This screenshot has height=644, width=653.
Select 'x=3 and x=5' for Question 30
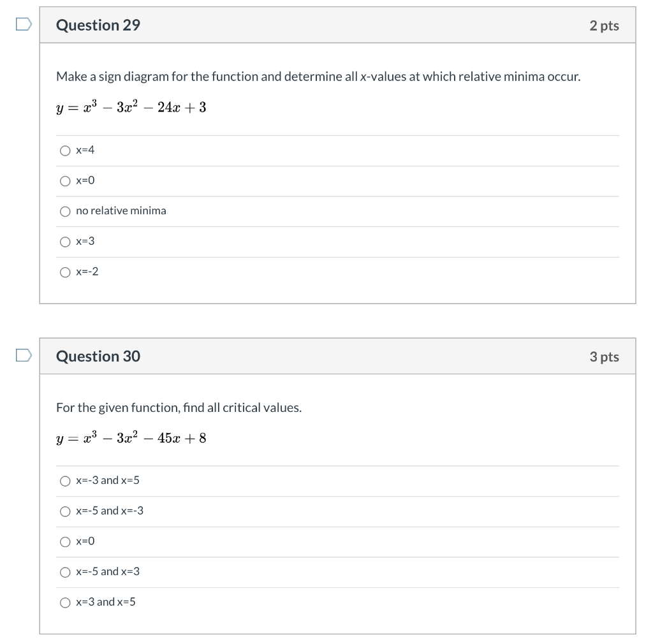point(65,602)
